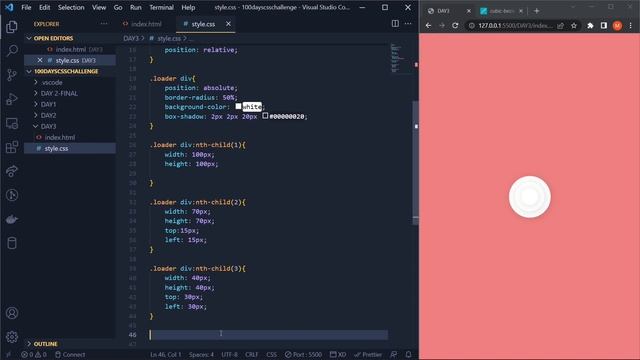Open the Search view in activity bar
640x360 pixels.
point(12,51)
